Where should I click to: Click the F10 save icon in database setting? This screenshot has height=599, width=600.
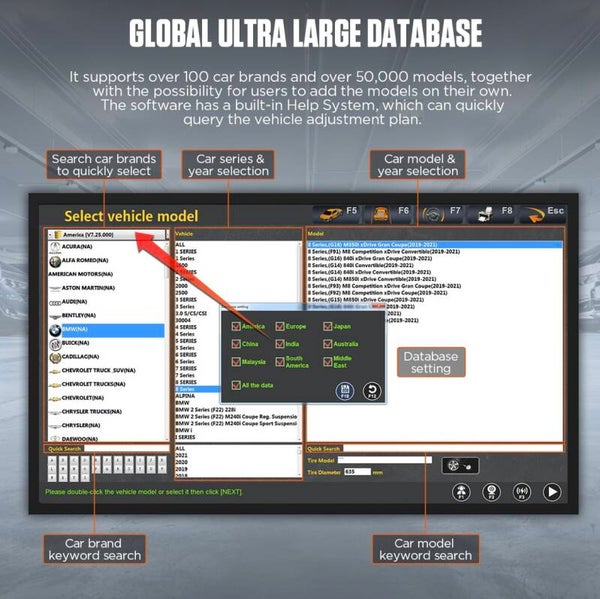click(x=345, y=391)
